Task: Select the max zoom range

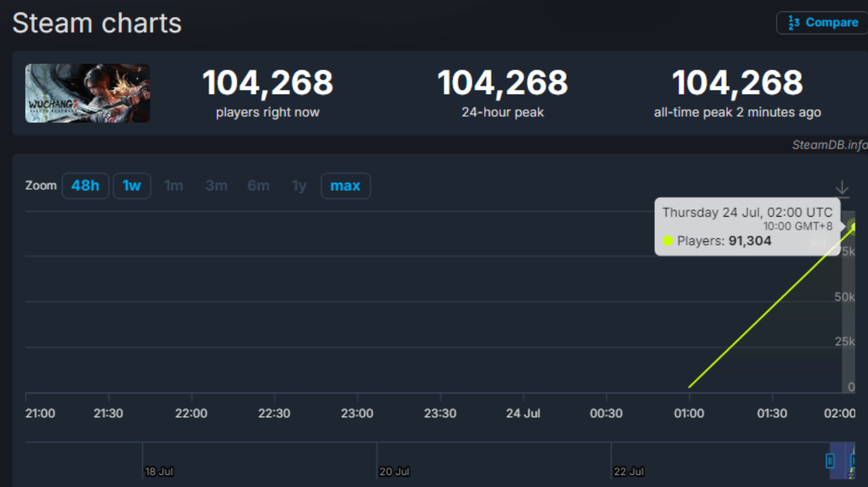Action: 345,186
